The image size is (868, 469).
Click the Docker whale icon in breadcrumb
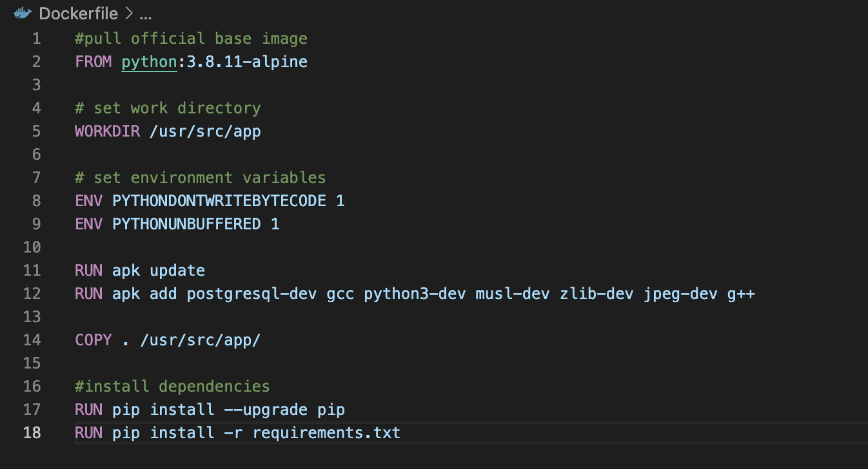coord(23,13)
